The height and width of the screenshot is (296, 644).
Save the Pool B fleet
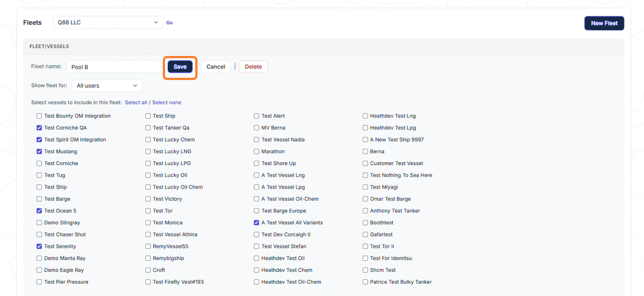pos(180,67)
